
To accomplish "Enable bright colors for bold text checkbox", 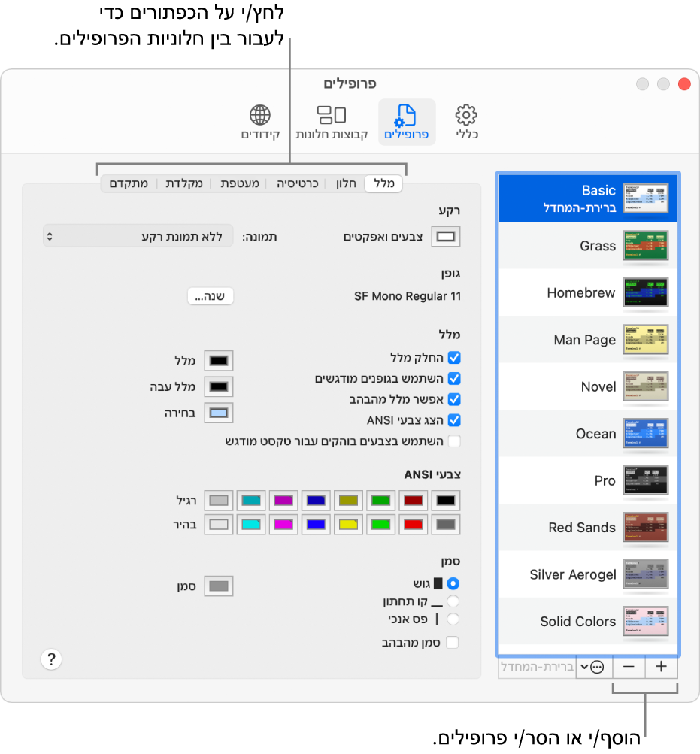I will (x=454, y=441).
